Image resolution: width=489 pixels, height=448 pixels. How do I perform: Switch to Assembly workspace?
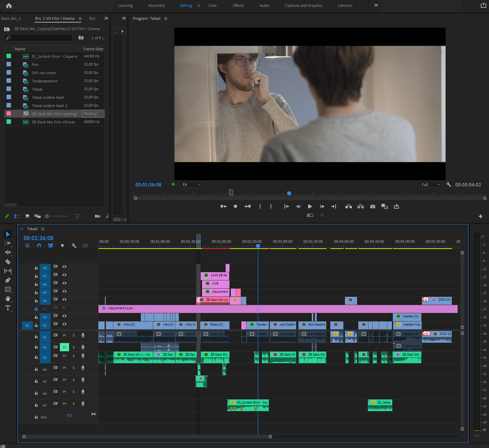pos(156,5)
